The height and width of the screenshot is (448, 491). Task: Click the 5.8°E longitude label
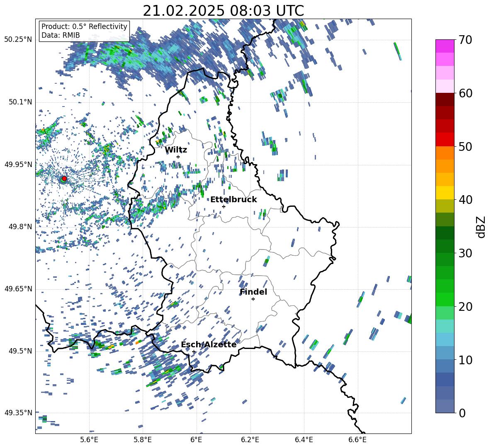143,440
